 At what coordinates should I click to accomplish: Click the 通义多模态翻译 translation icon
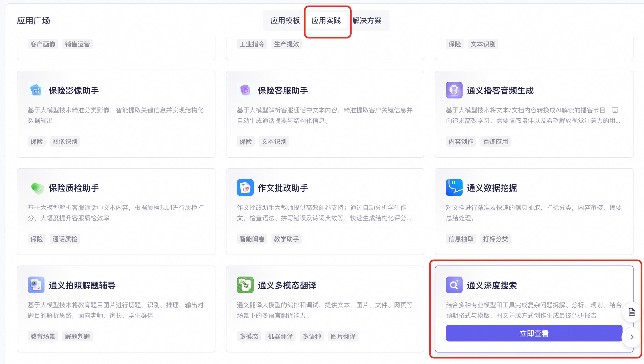(x=245, y=285)
